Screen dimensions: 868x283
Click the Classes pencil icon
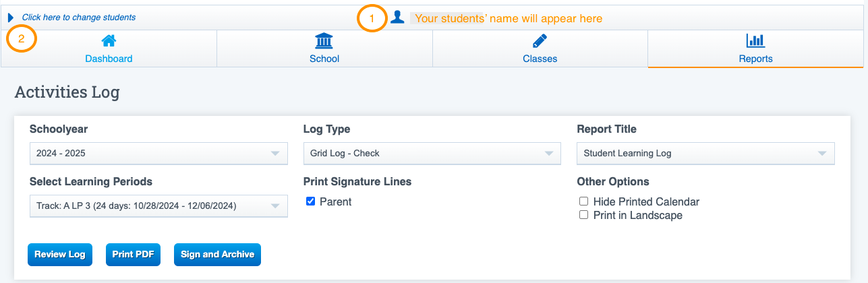click(x=540, y=42)
